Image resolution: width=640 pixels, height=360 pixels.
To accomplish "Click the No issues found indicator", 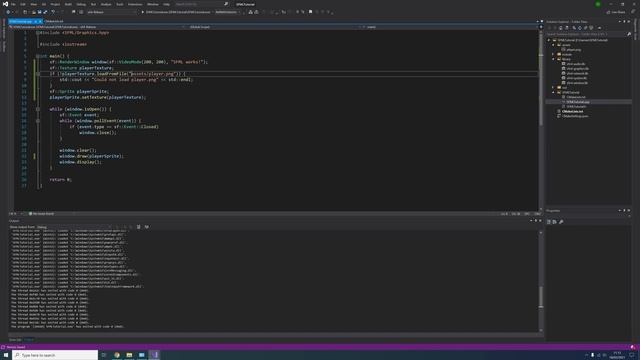I will tap(41, 213).
